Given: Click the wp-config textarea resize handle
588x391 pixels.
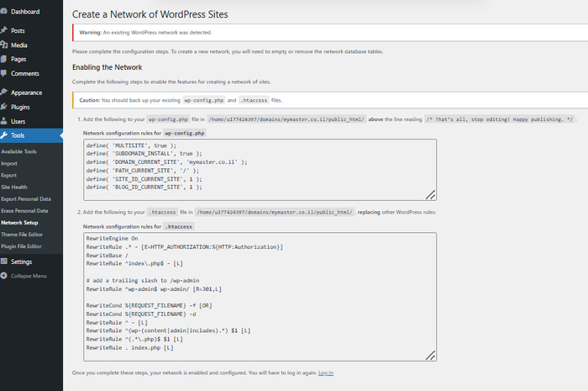Looking at the screenshot, I should click(431, 195).
